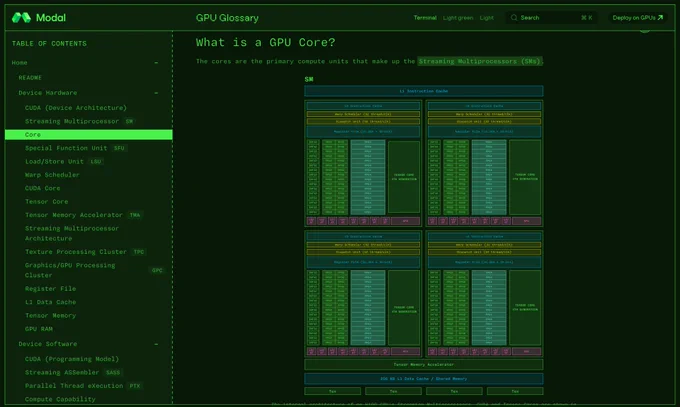This screenshot has width=680, height=407.
Task: Collapse the Device Software section
Action: coord(157,344)
